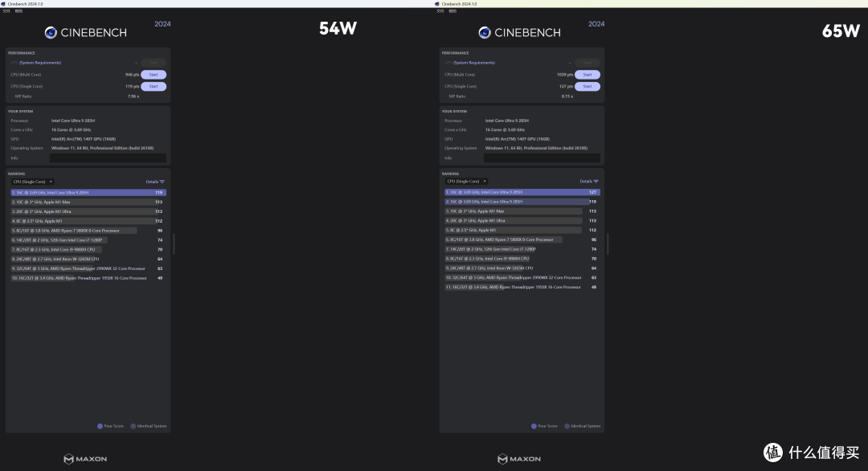Screen dimensions: 868x471
Task: Select top ranking row scoring 119
Action: pyautogui.click(x=88, y=193)
